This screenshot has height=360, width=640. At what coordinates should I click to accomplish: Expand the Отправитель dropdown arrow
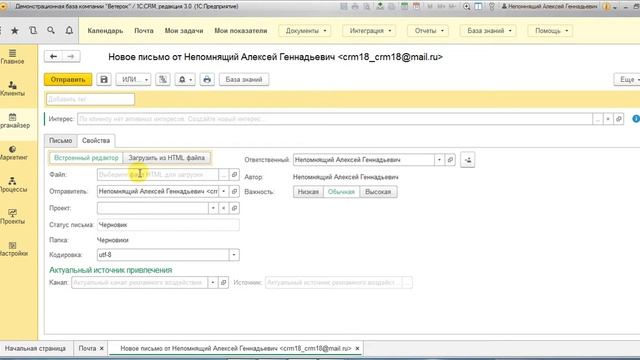pos(224,191)
